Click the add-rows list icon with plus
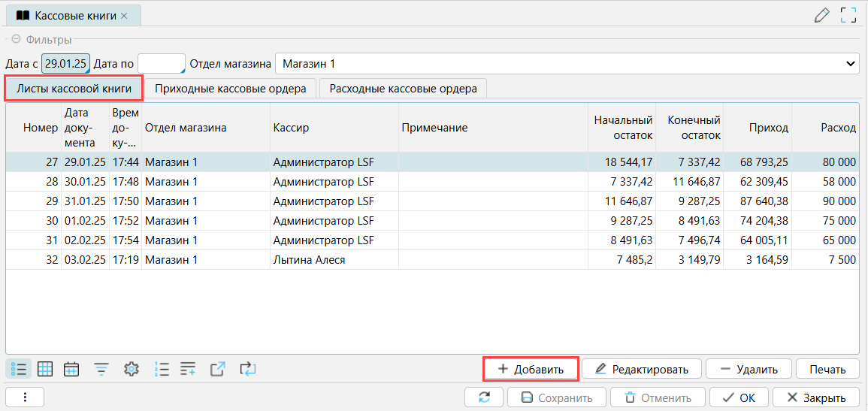The width and height of the screenshot is (868, 411). pos(188,369)
